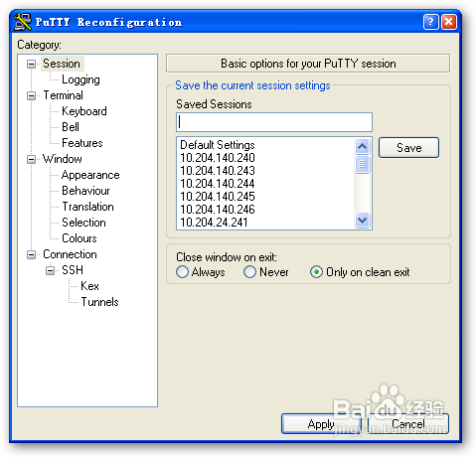Image resolution: width=476 pixels, height=457 pixels.
Task: Click the Saved Sessions text field
Action: [x=274, y=122]
